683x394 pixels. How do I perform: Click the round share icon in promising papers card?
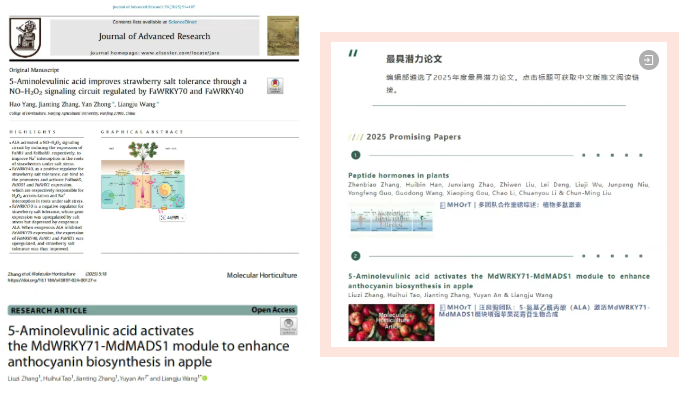[x=649, y=60]
